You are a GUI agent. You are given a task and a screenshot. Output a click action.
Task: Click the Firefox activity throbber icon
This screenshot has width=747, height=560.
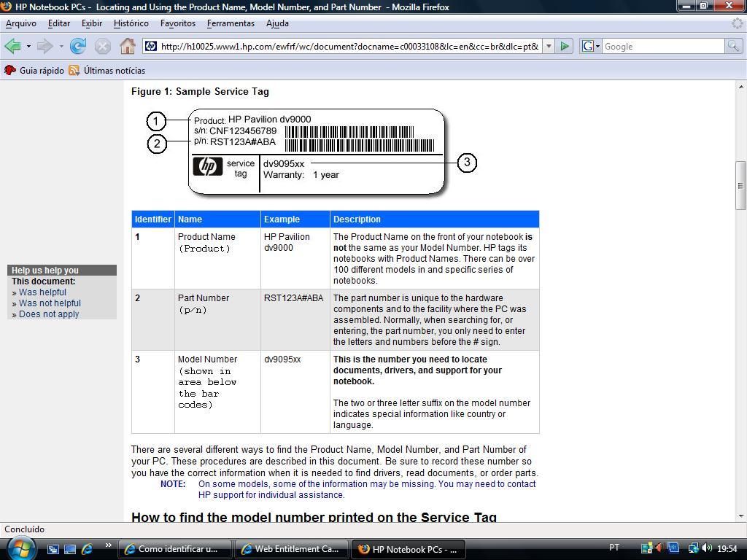click(x=737, y=23)
